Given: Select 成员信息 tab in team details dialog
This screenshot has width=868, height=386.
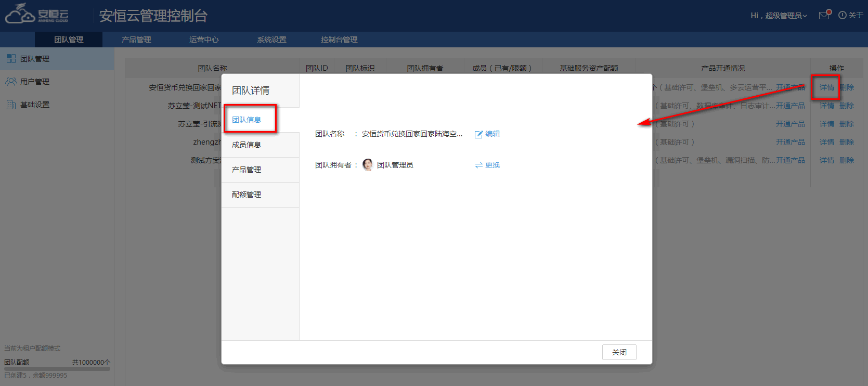Looking at the screenshot, I should [x=261, y=145].
